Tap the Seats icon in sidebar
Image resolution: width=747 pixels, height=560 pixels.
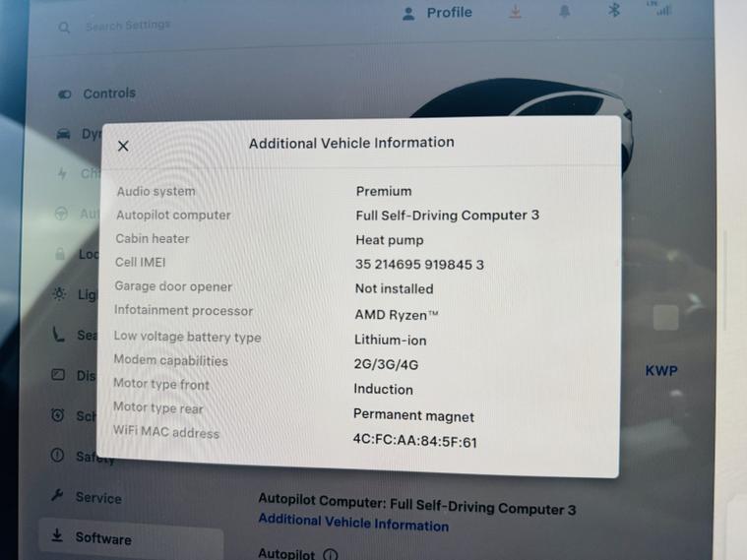point(59,335)
